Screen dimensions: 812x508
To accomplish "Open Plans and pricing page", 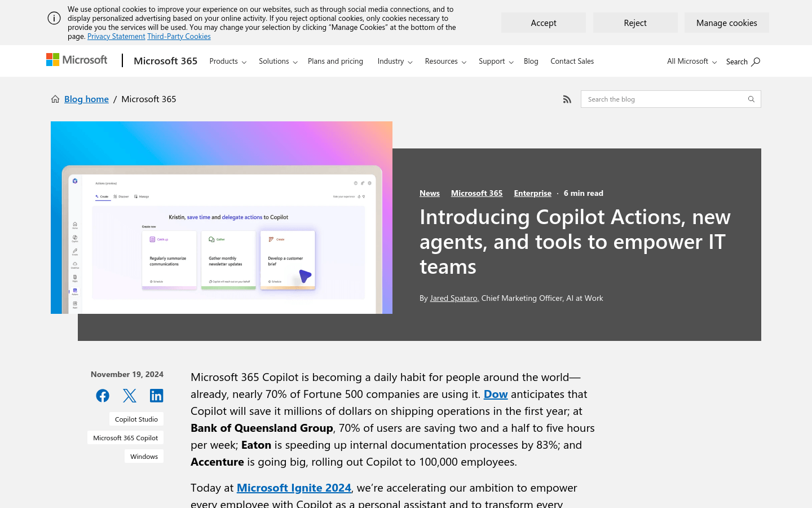I will pyautogui.click(x=336, y=61).
